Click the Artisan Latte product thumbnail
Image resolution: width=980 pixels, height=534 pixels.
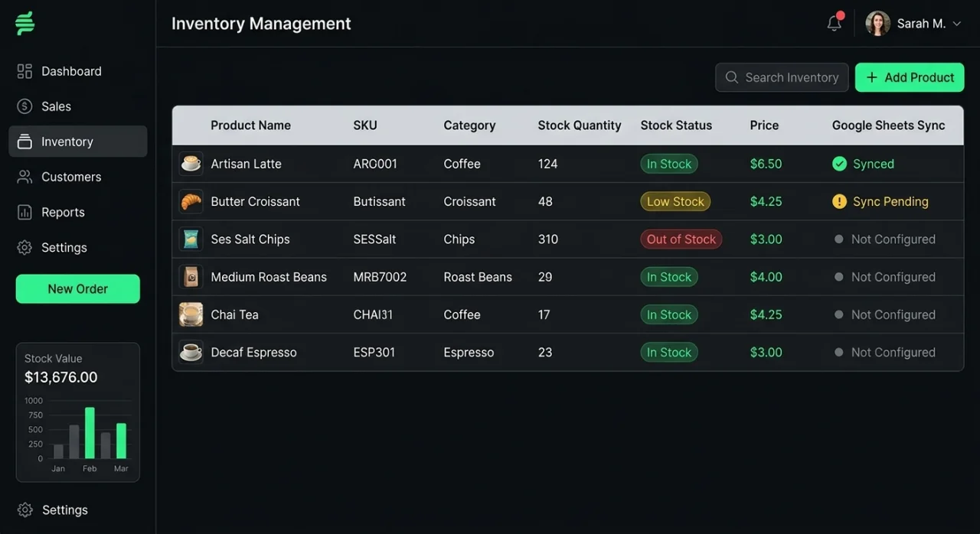[x=191, y=164]
